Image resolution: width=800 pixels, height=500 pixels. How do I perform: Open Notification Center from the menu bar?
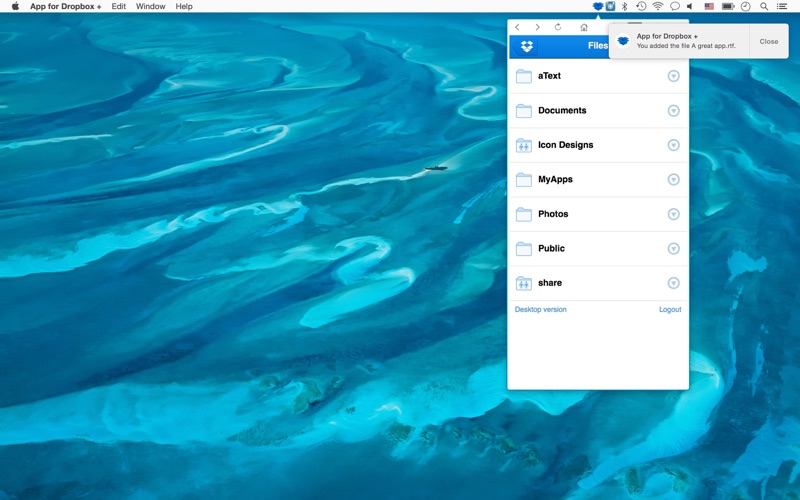pyautogui.click(x=782, y=7)
